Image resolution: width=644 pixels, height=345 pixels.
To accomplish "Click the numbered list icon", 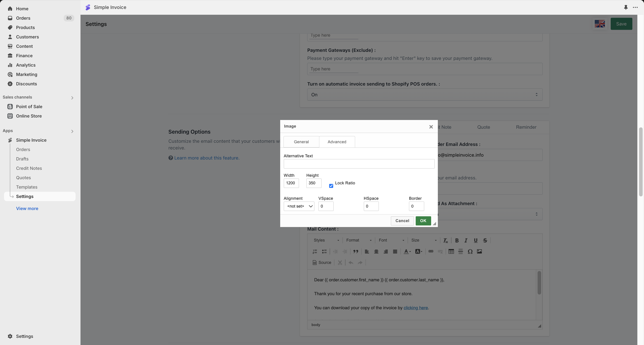I will [315, 252].
